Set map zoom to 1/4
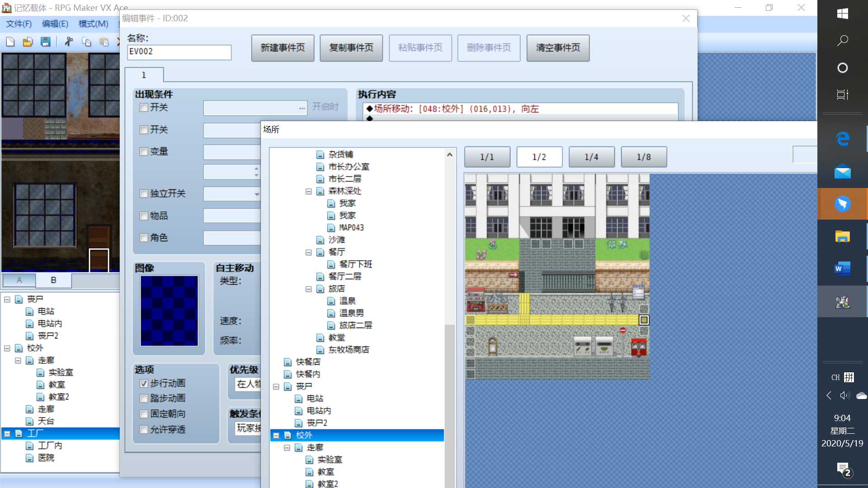The image size is (868, 488). [591, 157]
